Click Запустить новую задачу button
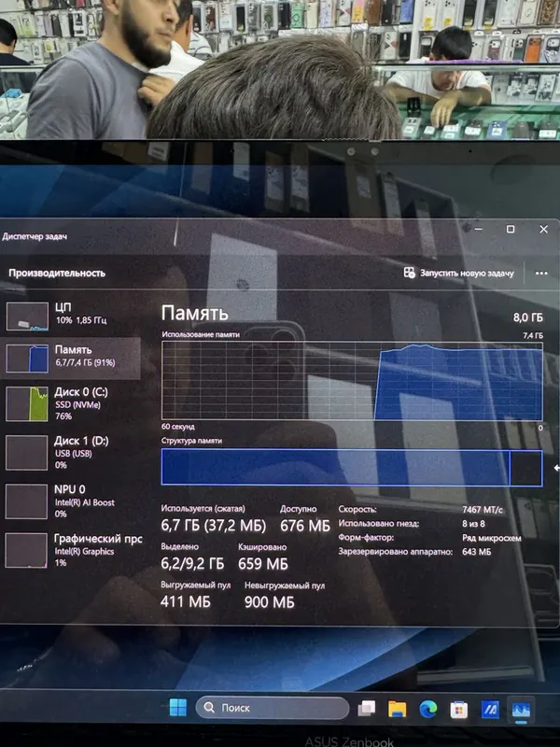 click(459, 273)
